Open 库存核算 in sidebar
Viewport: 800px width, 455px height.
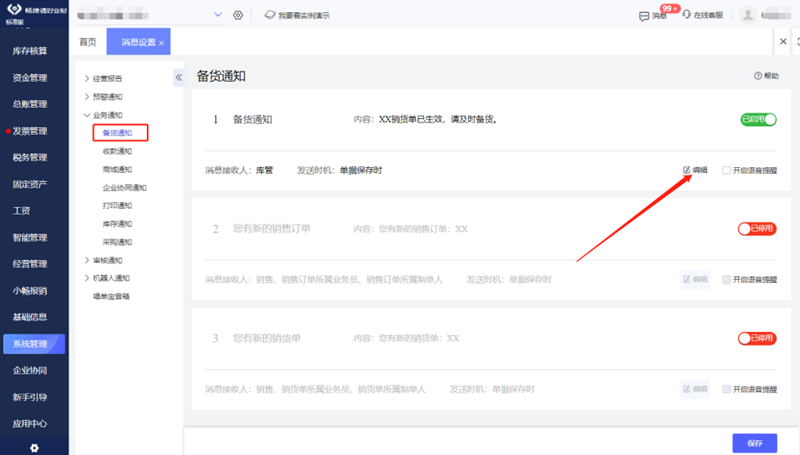(x=30, y=51)
